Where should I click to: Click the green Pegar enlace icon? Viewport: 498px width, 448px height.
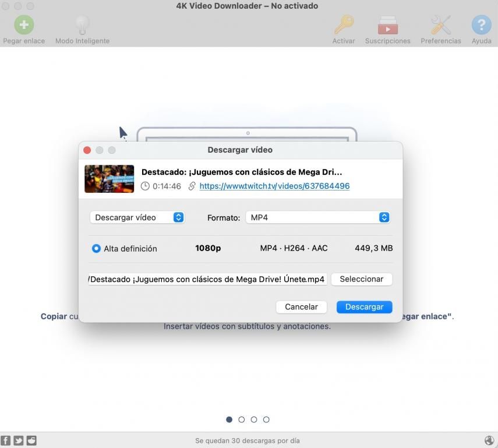(24, 25)
